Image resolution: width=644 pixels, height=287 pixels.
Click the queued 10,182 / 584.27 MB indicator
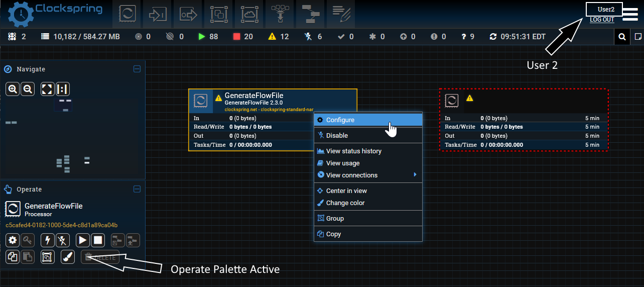81,37
